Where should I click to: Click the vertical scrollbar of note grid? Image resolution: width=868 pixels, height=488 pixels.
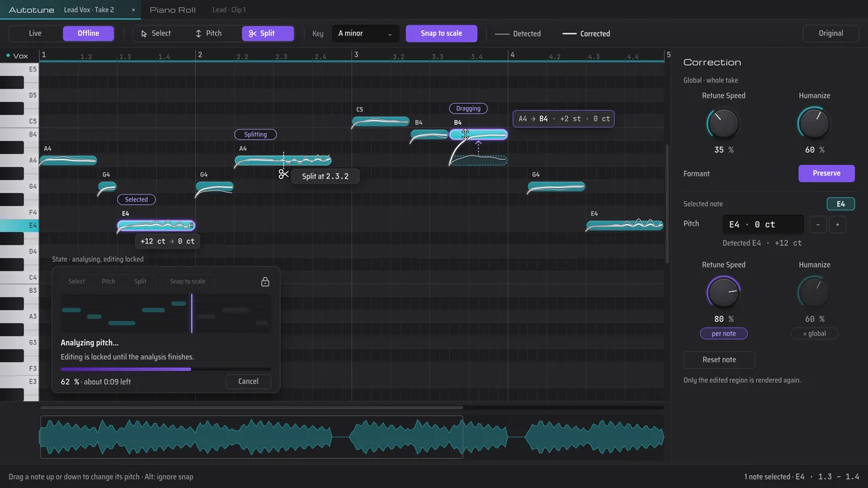click(667, 202)
